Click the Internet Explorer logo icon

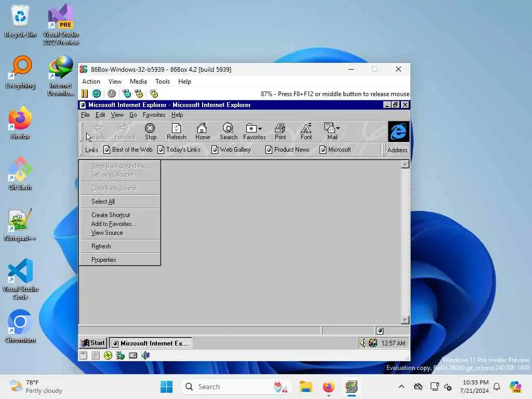[398, 131]
